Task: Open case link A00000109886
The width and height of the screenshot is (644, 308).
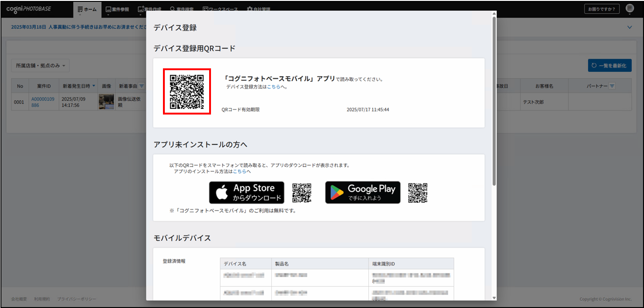Action: 42,102
